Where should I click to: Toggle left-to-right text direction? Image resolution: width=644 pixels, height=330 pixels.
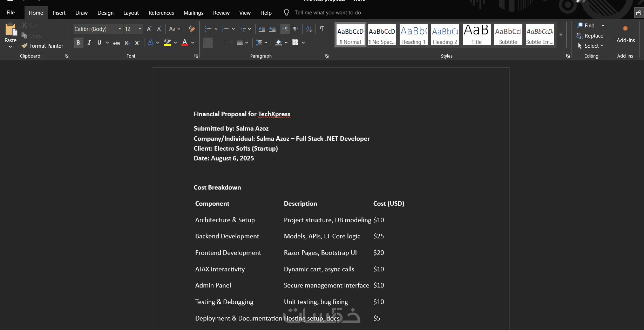click(x=285, y=29)
